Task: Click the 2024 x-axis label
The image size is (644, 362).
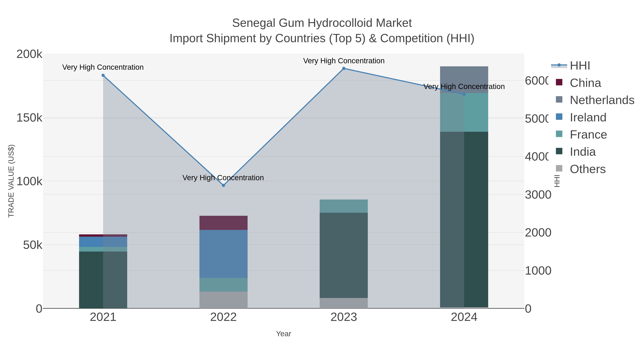Action: [x=464, y=317]
